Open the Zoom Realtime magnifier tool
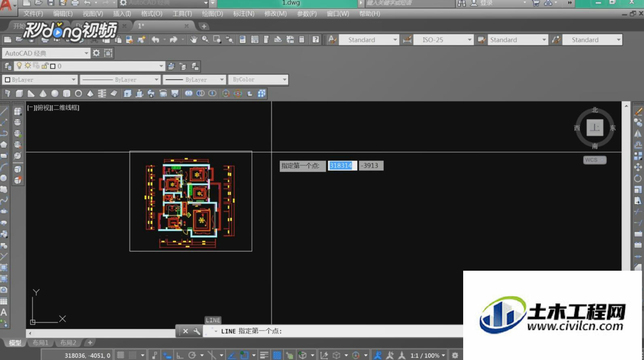The image size is (644, 360). click(x=205, y=40)
